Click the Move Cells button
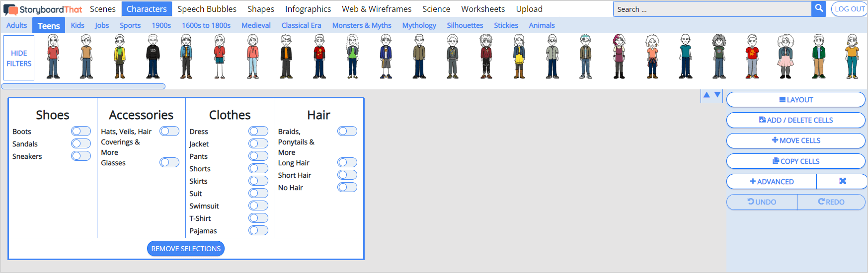The width and height of the screenshot is (868, 273). point(796,140)
